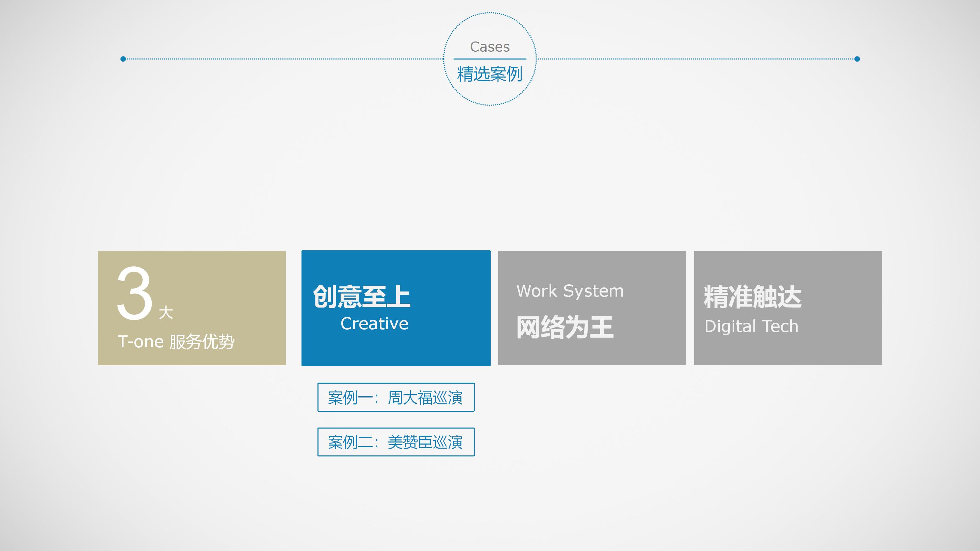Click the 创意至上 bold heading
Screen dimensions: 980x551
(x=361, y=297)
